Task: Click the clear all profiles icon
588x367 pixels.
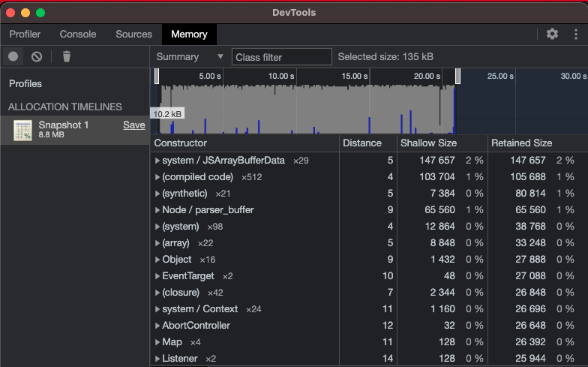Action: [x=36, y=56]
